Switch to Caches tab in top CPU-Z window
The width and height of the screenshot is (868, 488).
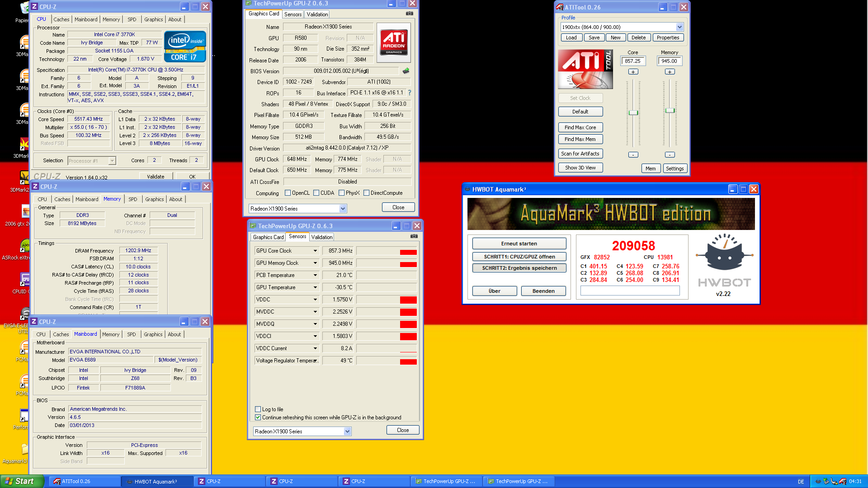click(x=61, y=19)
